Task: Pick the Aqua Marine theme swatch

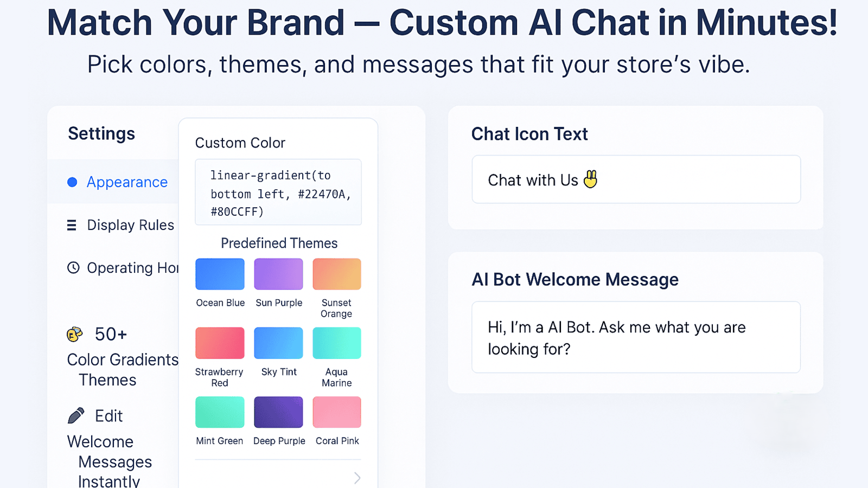Action: click(x=337, y=343)
